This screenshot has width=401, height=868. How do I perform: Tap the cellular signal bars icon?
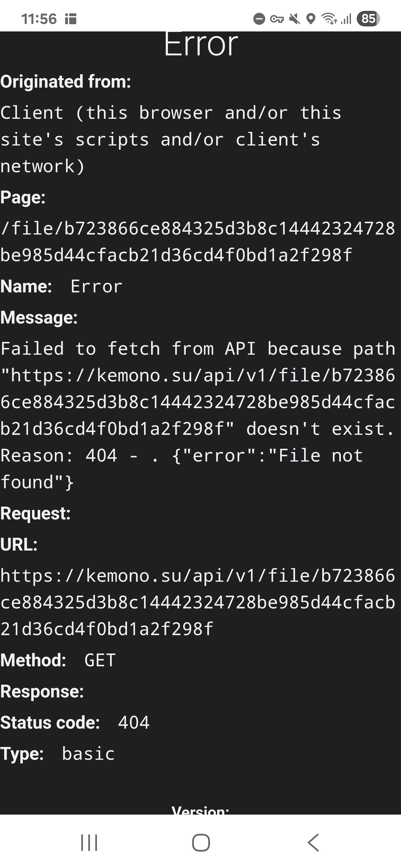[346, 19]
